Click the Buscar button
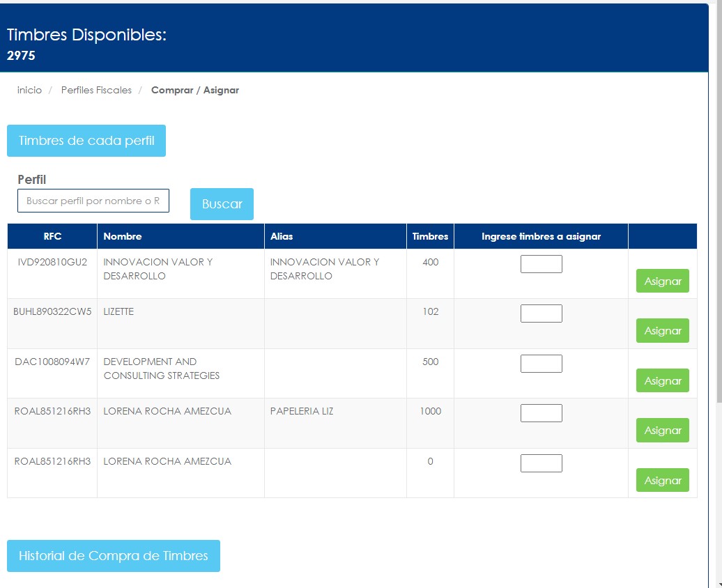Viewport: 722px width, 588px height. click(222, 204)
